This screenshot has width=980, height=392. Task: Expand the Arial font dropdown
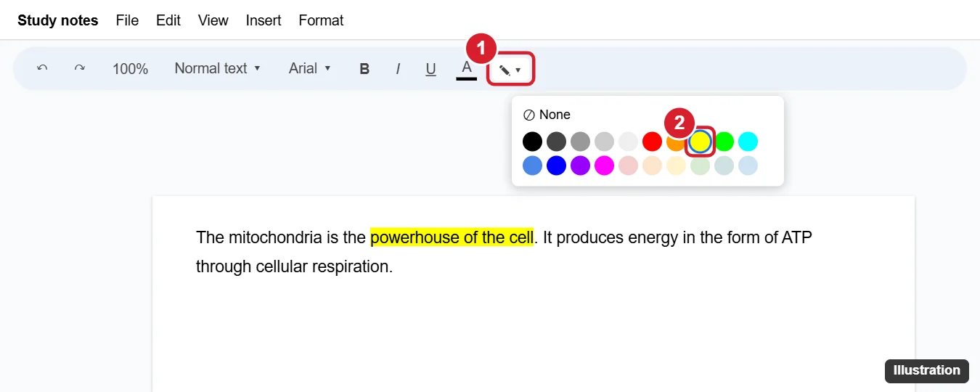click(310, 68)
